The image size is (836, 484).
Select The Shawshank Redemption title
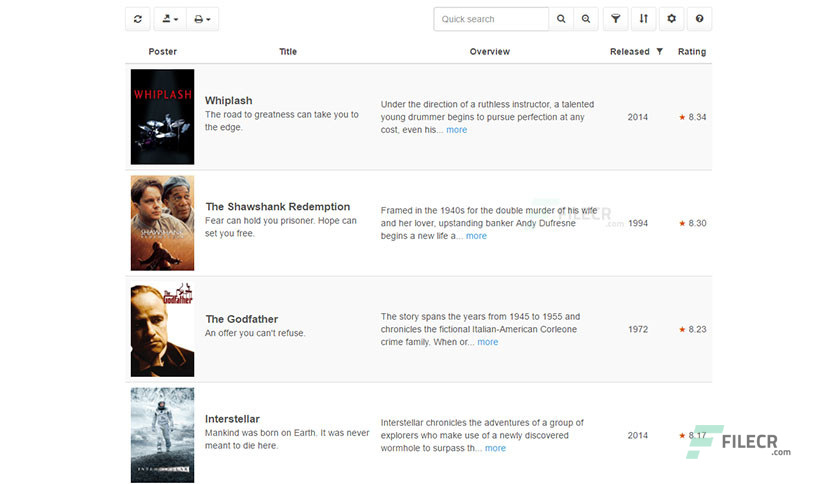point(278,207)
